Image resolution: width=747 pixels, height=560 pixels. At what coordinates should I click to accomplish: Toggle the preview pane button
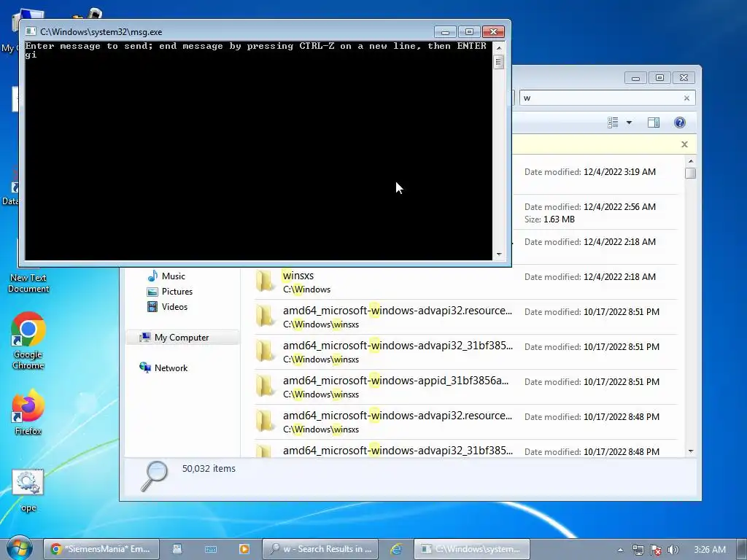pos(654,122)
